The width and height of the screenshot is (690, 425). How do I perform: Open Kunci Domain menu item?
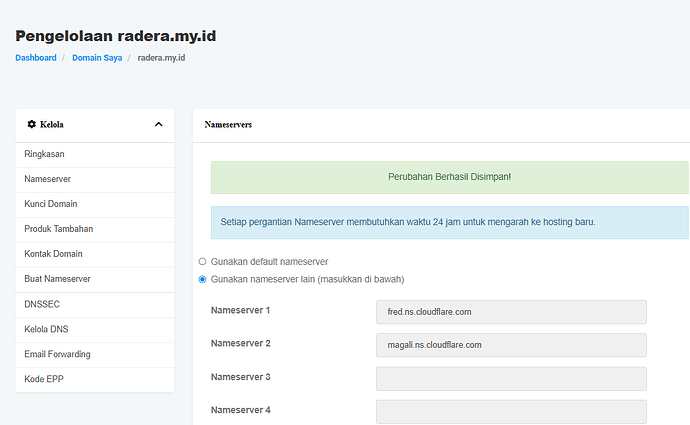95,205
